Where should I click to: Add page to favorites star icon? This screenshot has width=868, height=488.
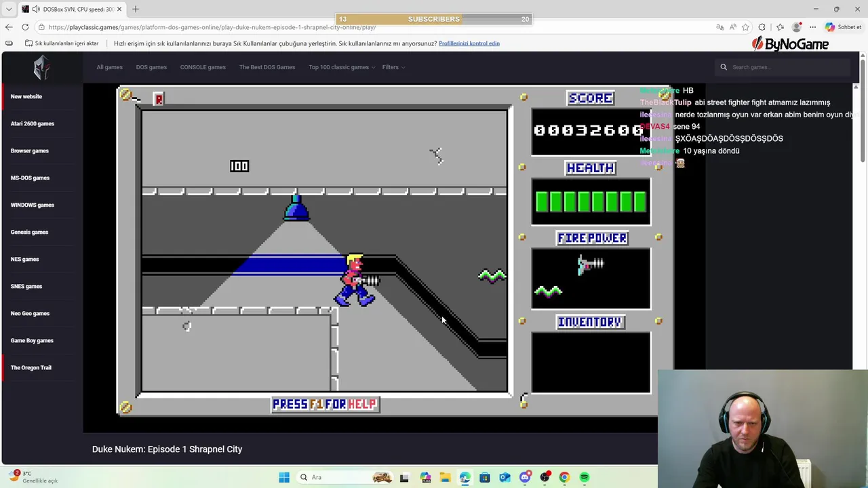click(x=746, y=27)
